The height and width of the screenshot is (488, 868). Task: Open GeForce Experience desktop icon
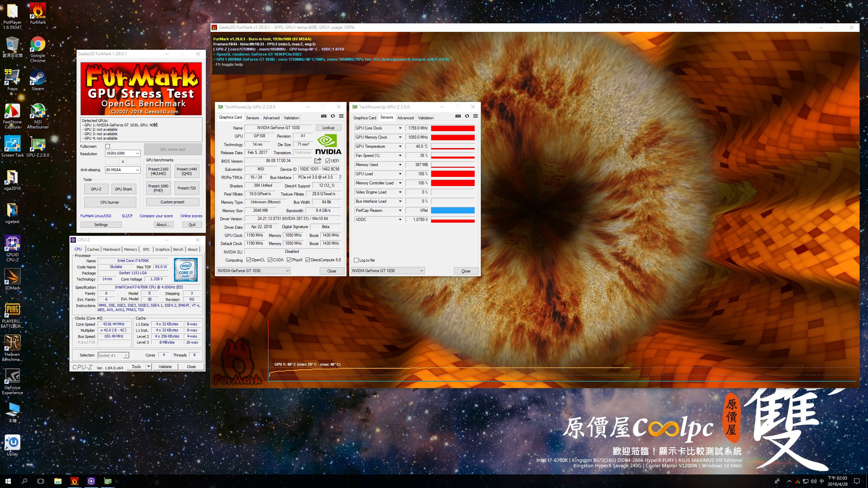(x=13, y=382)
